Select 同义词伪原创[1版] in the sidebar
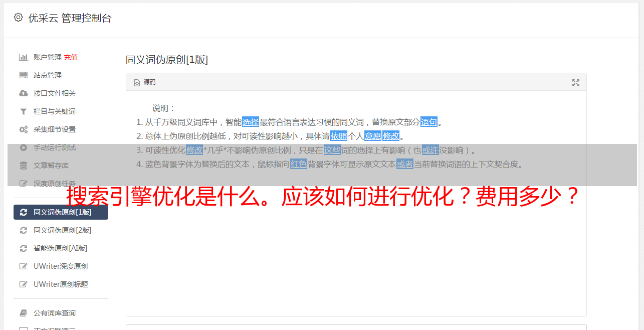Screen dimensions: 644x330 point(61,212)
